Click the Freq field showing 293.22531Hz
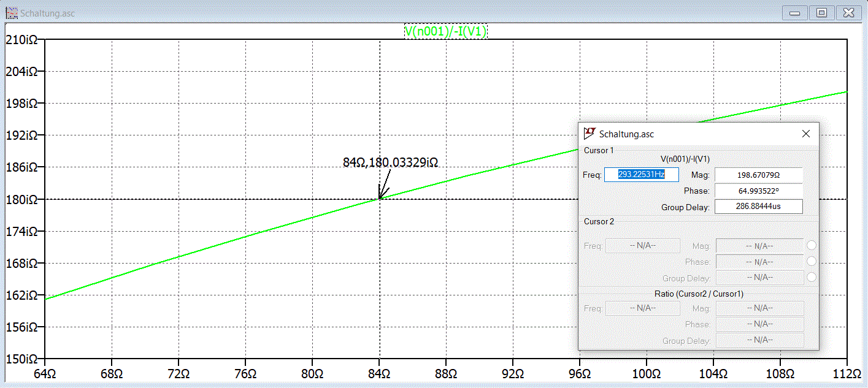868x388 pixels. pos(642,175)
